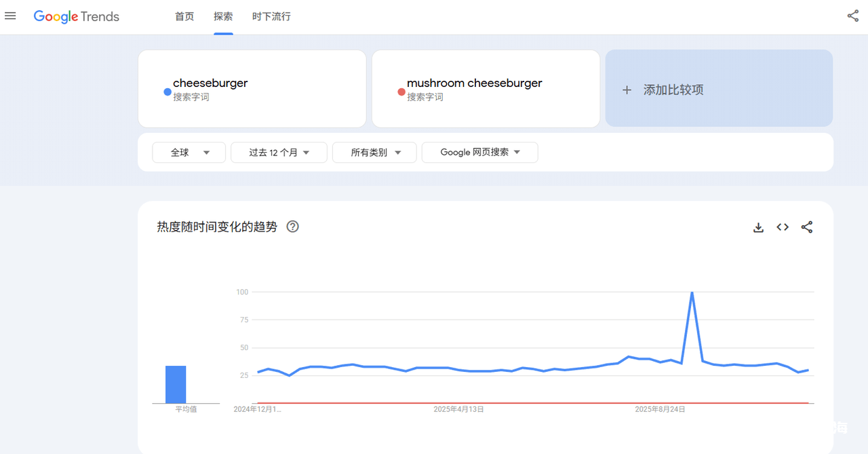The height and width of the screenshot is (454, 868).
Task: Click the blue average value bar
Action: [x=176, y=384]
